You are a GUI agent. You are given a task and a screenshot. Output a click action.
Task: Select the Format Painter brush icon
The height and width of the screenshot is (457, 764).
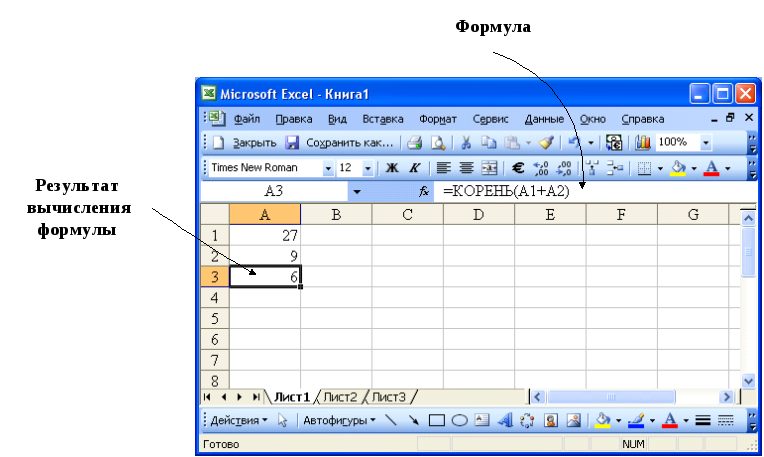click(546, 143)
